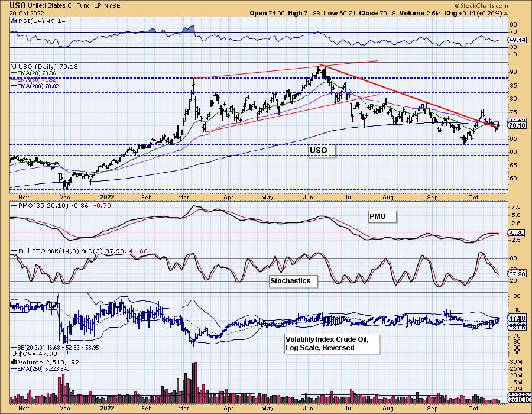Image resolution: width=532 pixels, height=414 pixels.
Task: Click the 85 label on the price axis
Action: 513,86
